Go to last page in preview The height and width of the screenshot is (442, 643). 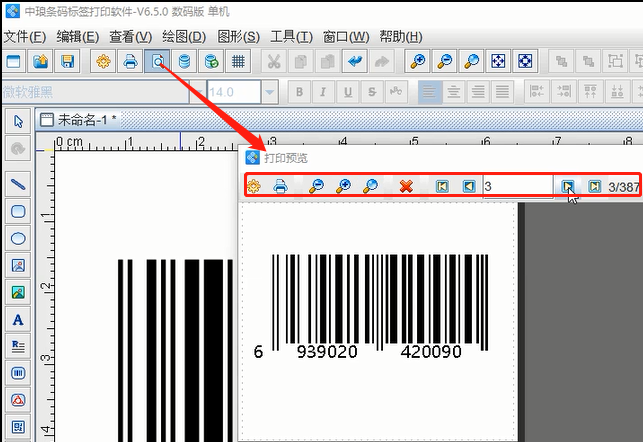click(595, 187)
